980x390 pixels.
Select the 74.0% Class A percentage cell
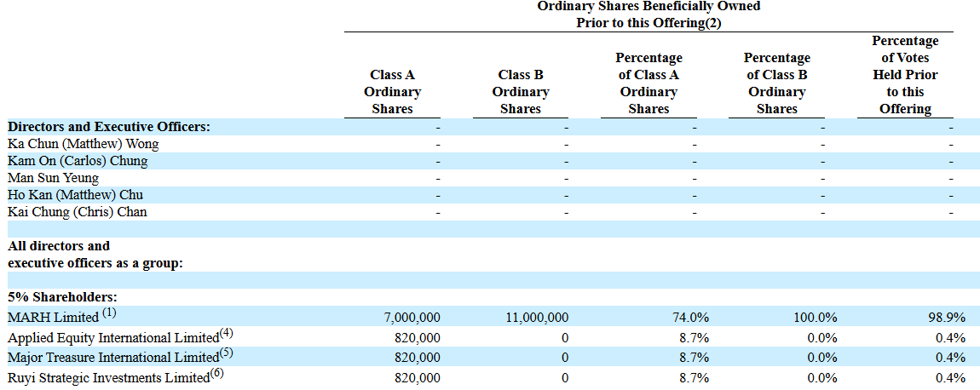coord(690,318)
